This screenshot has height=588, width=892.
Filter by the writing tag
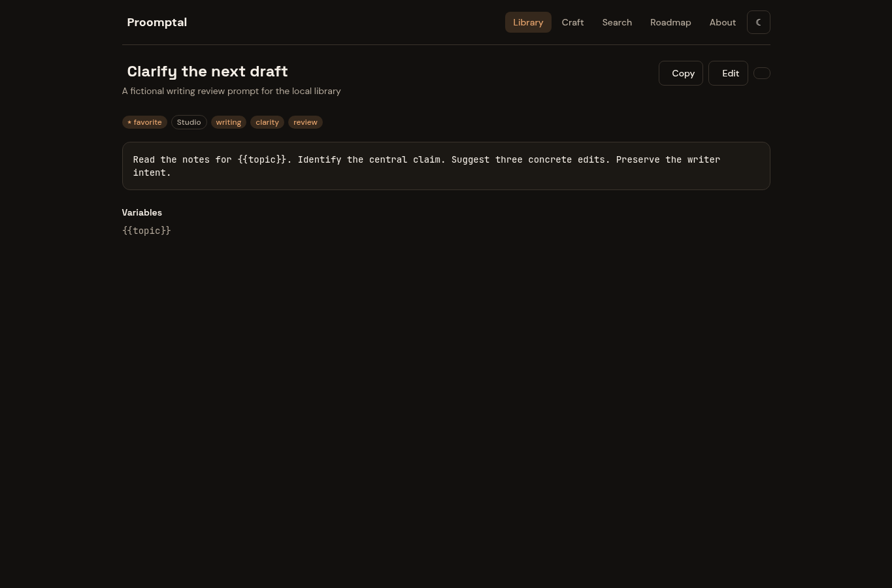click(x=229, y=122)
